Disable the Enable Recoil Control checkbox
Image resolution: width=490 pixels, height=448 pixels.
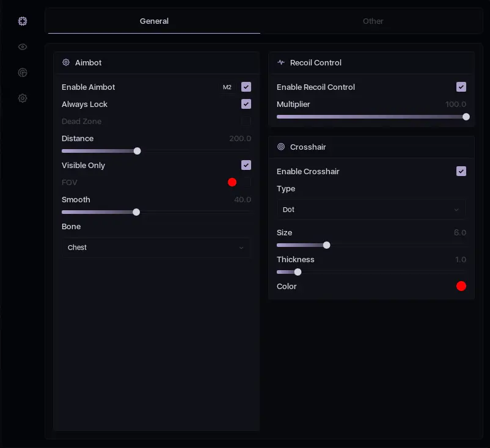461,87
